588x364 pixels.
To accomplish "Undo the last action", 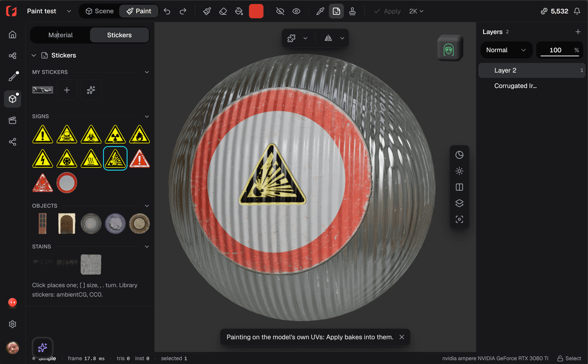I will click(167, 11).
